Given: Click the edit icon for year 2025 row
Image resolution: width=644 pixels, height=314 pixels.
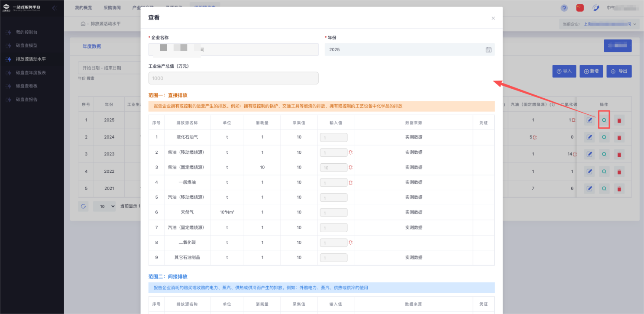Looking at the screenshot, I should click(589, 120).
